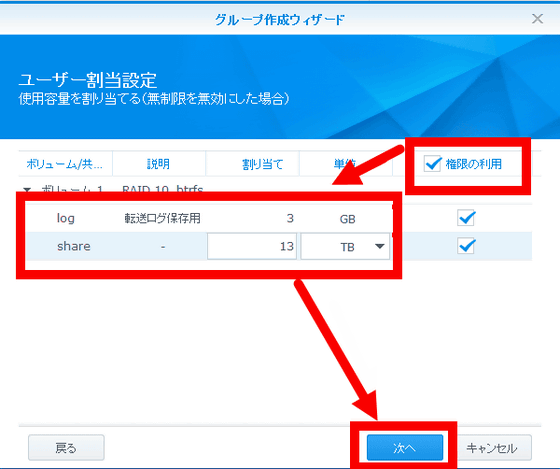Toggle permission checkbox for log row
The height and width of the screenshot is (469, 560).
click(466, 218)
